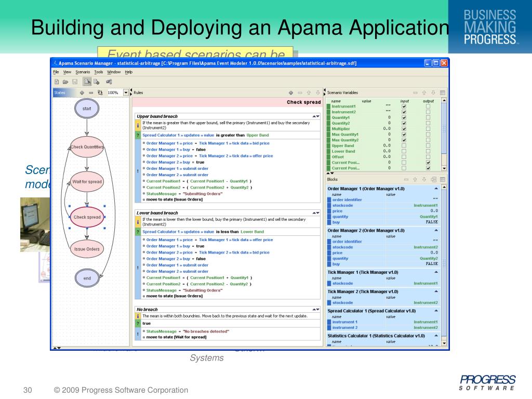Click the fit-to-view icon in States panel
532x399 pixels.
[x=100, y=92]
